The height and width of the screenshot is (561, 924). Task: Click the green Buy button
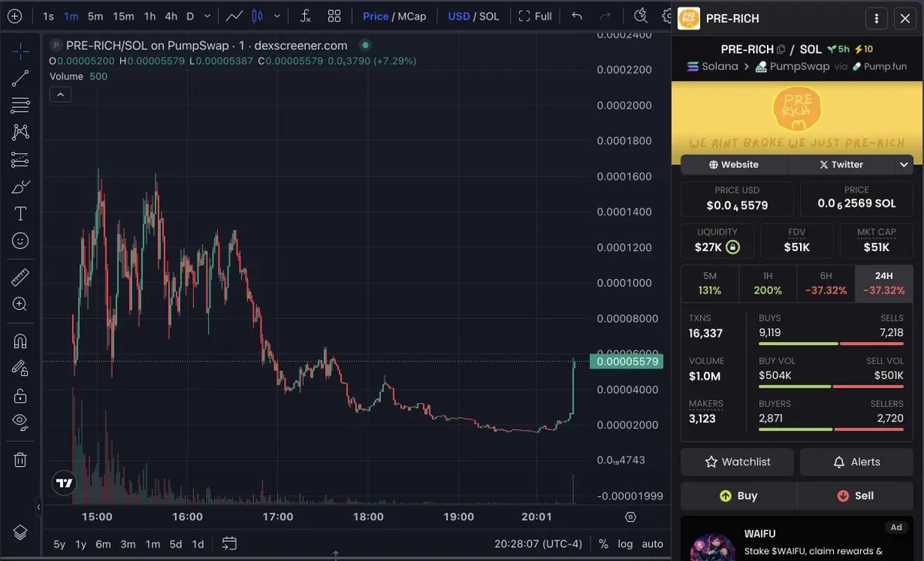pos(738,495)
